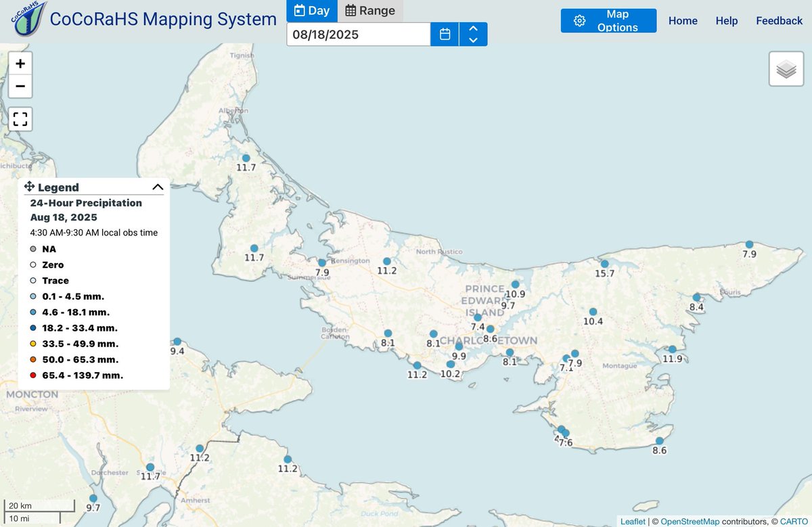Step date forward one day
The width and height of the screenshot is (812, 527).
[x=473, y=28]
